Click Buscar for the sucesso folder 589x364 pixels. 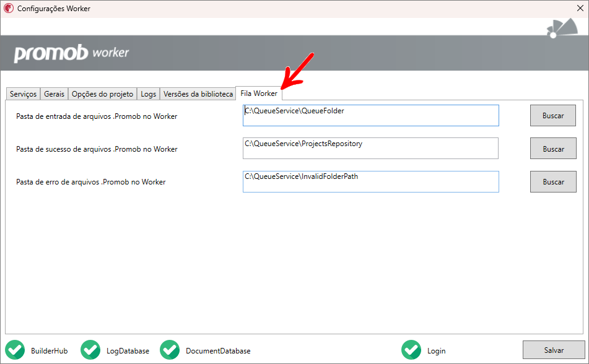click(x=553, y=149)
